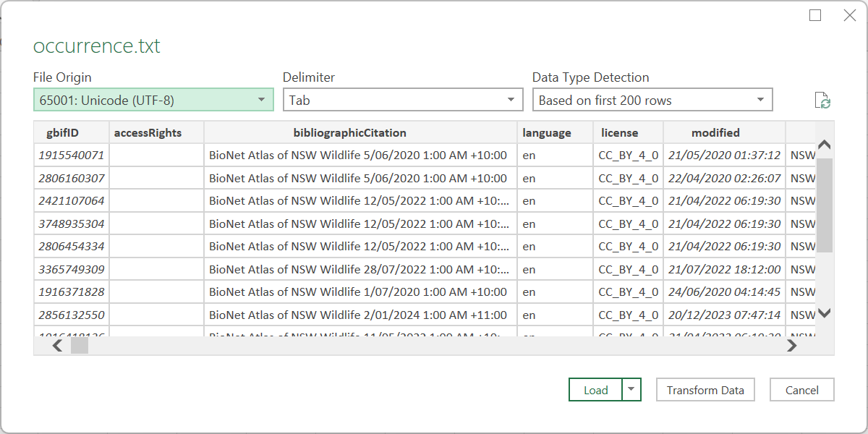Click the horizontal scrollbar thumb
This screenshot has height=434, width=868.
point(79,346)
